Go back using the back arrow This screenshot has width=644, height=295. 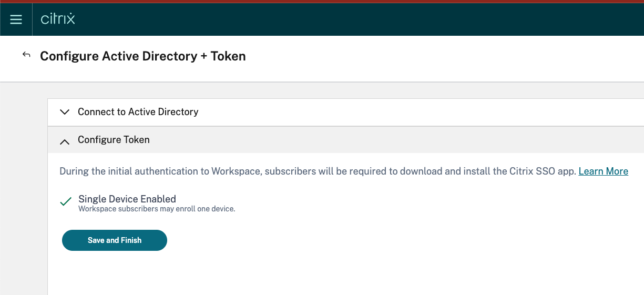26,55
